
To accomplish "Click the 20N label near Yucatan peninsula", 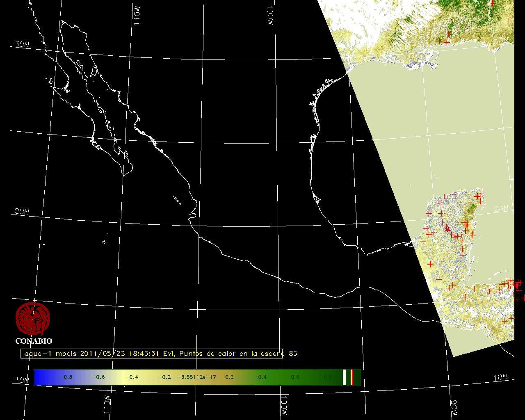I will coord(500,209).
